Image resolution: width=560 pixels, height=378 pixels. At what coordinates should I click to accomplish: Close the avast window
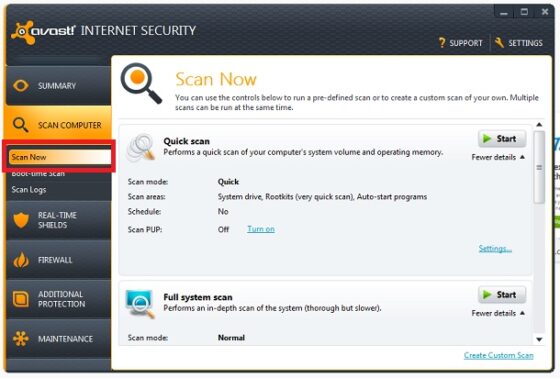pyautogui.click(x=545, y=12)
